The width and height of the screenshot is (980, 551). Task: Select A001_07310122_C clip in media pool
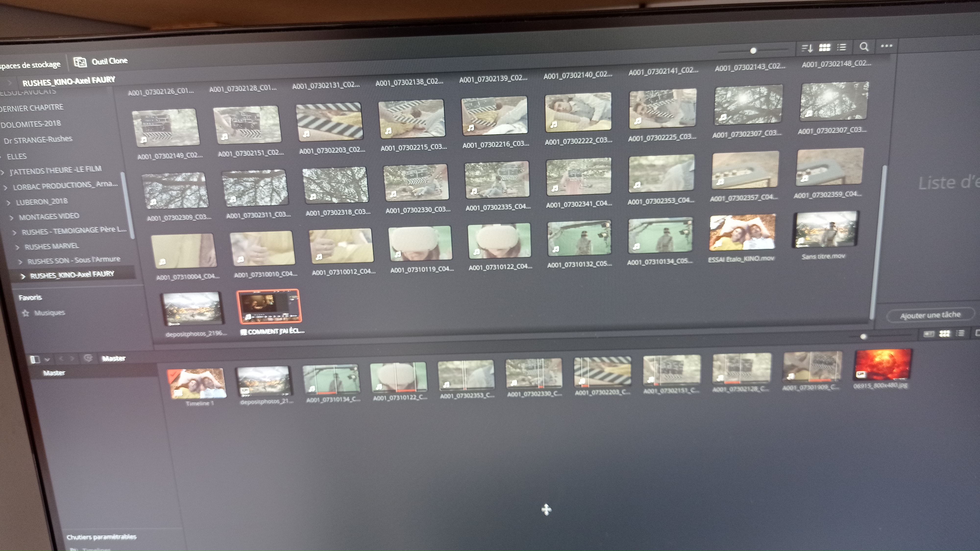pyautogui.click(x=398, y=377)
